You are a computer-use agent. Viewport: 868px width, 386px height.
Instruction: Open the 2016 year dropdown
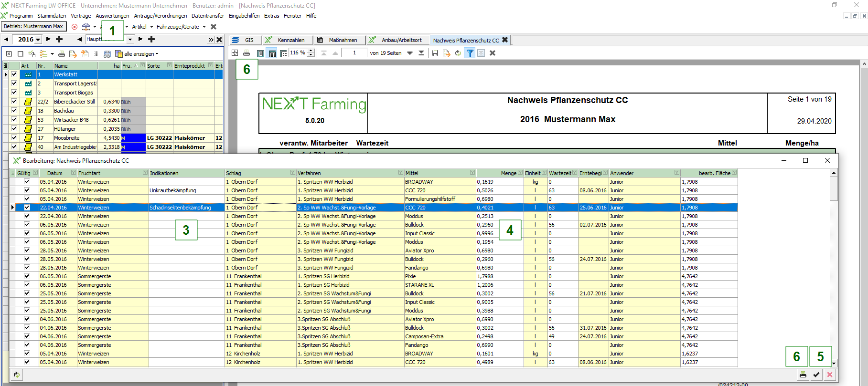pos(38,40)
